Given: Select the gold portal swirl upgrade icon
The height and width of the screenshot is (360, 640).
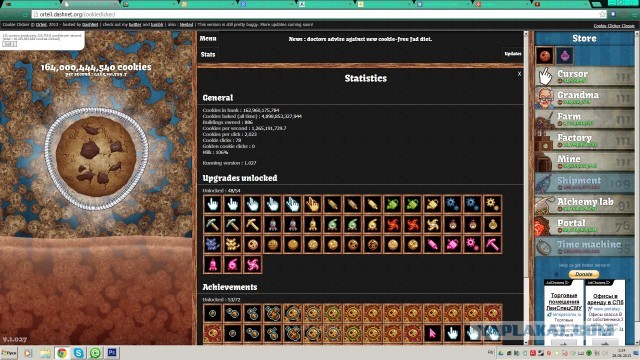Looking at the screenshot, I should [433, 224].
